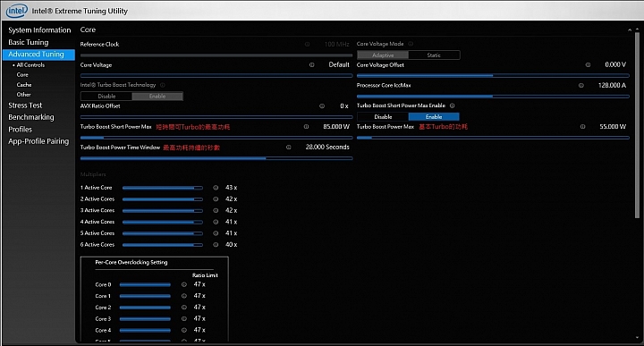Click info icon for 3 Active Cores

(x=216, y=211)
